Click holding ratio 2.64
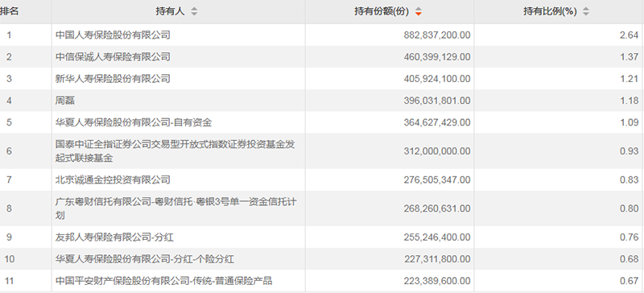 pyautogui.click(x=630, y=35)
